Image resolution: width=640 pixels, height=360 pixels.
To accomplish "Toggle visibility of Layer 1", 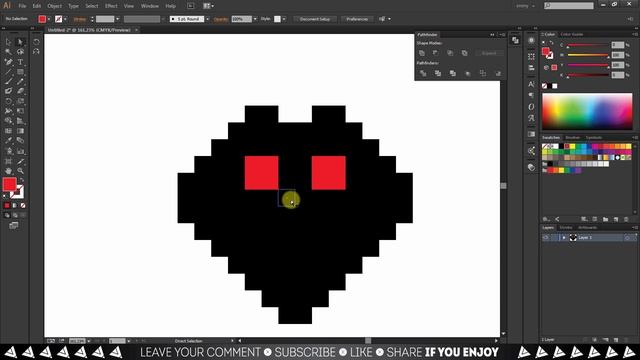I will (546, 238).
